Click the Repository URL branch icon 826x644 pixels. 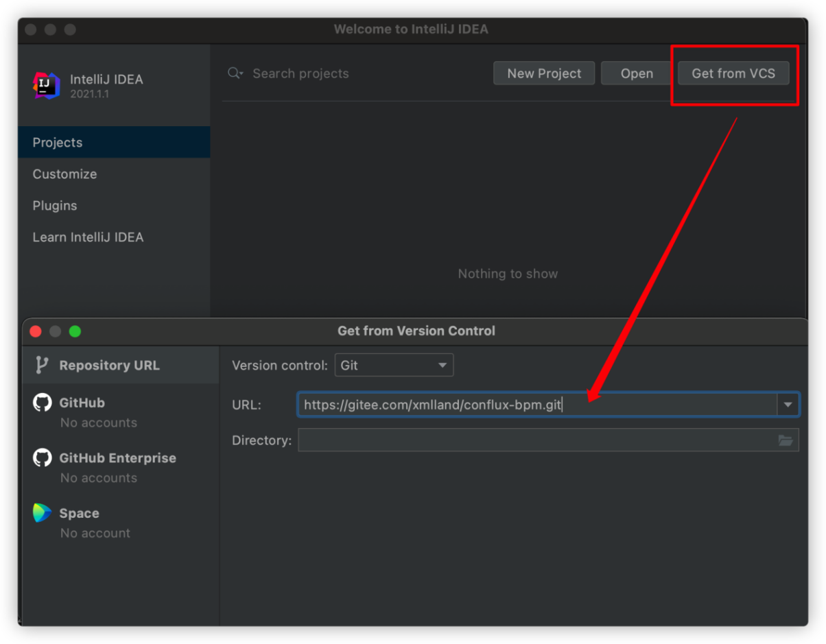point(42,366)
